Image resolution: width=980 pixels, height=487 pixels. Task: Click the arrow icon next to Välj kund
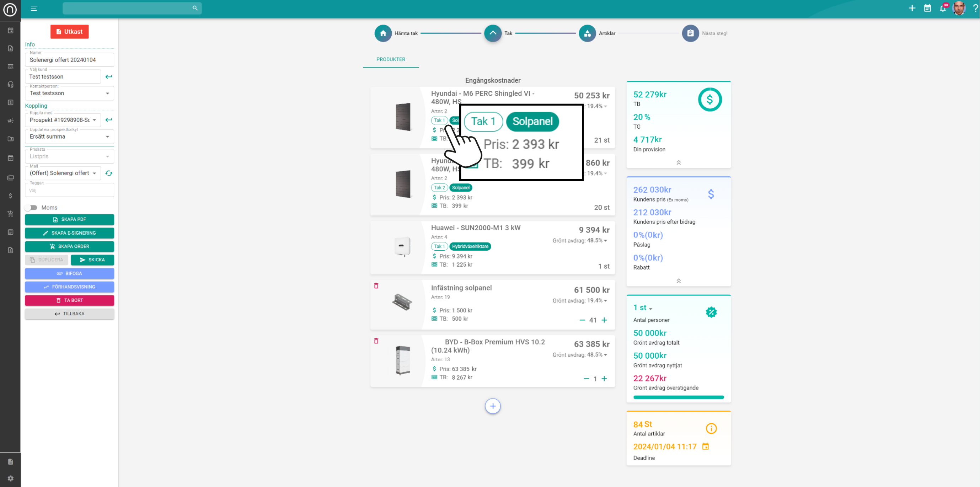pyautogui.click(x=109, y=76)
